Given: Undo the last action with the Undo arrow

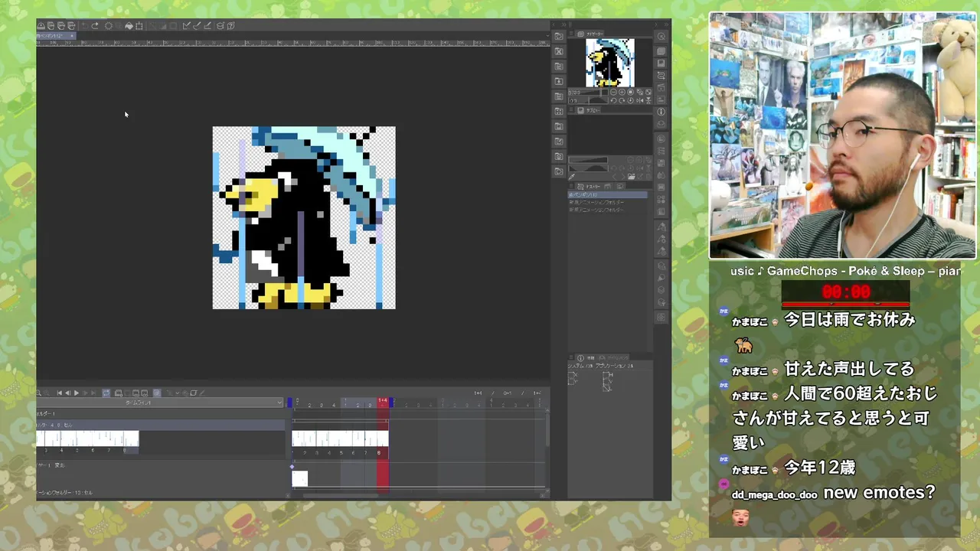Looking at the screenshot, I should pyautogui.click(x=85, y=26).
